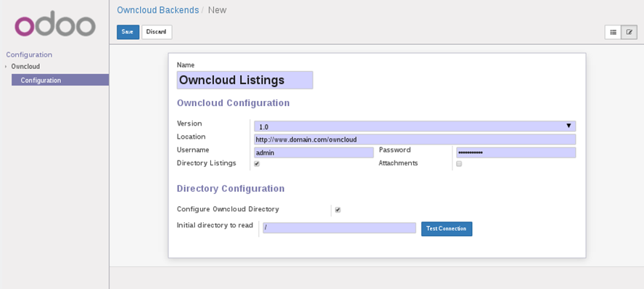Viewport: 644px width, 289px height.
Task: Focus the Location URL field
Action: point(415,139)
